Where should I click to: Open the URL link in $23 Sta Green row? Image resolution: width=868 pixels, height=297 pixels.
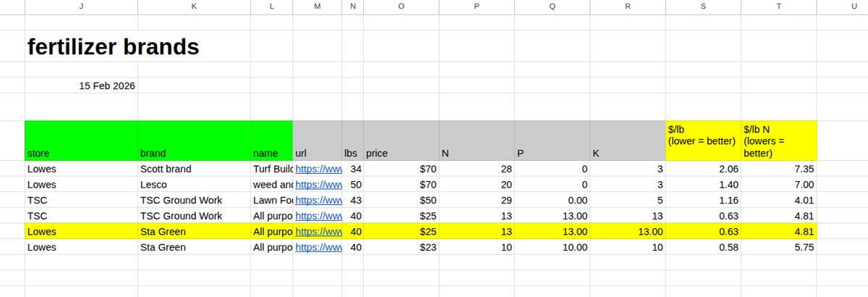point(318,247)
